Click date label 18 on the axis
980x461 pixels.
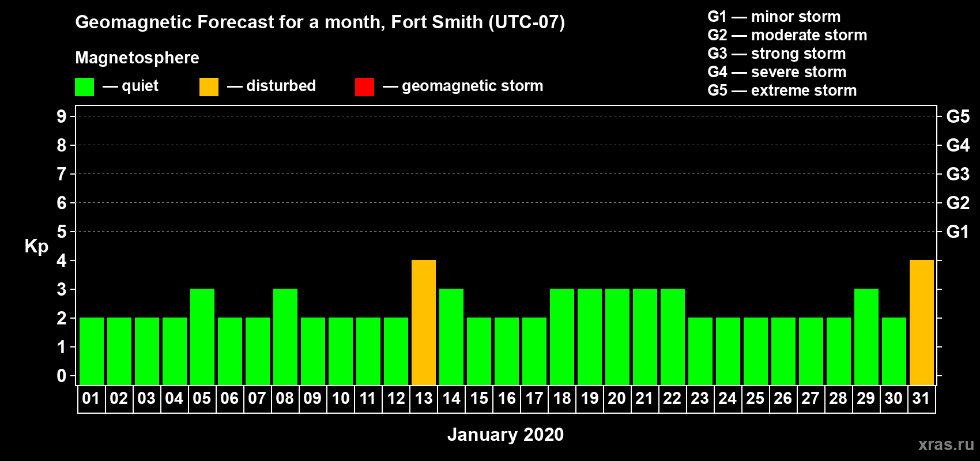(562, 398)
